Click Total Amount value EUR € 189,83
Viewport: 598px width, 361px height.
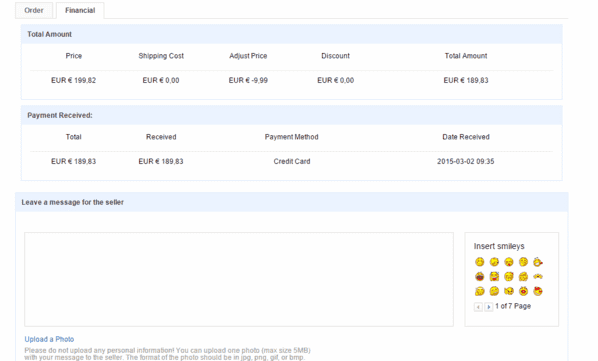pyautogui.click(x=466, y=80)
